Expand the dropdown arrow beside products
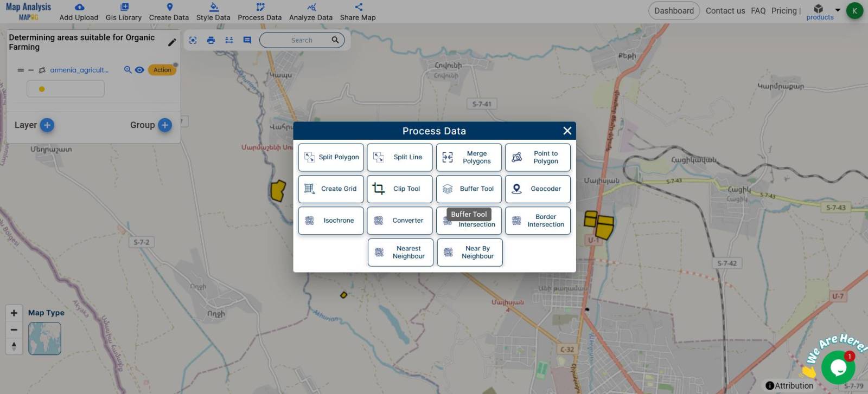The image size is (868, 394). 837,10
